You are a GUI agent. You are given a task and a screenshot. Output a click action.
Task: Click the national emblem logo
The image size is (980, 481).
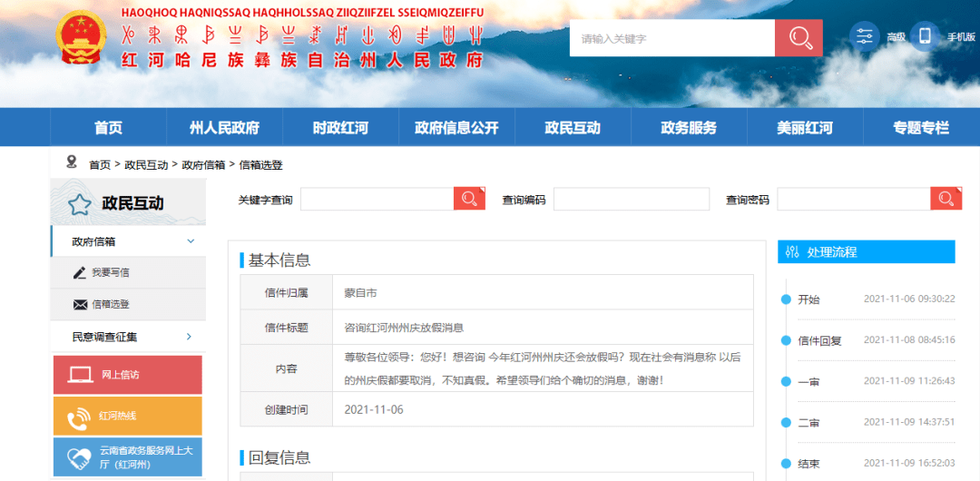pyautogui.click(x=82, y=37)
